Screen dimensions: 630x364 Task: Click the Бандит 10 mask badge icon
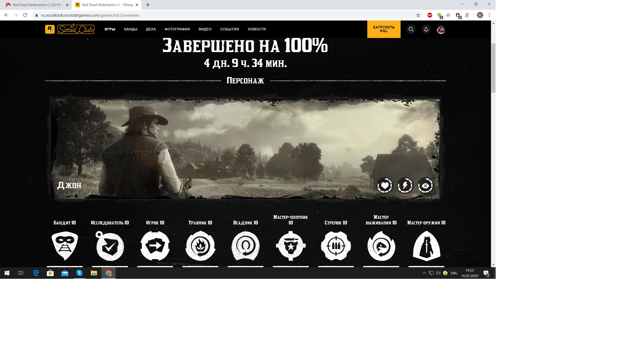click(x=65, y=246)
